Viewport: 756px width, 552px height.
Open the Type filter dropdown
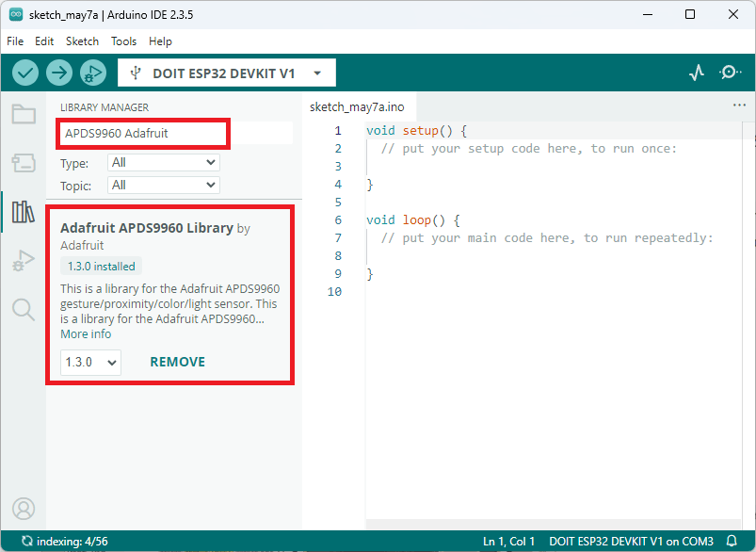[163, 162]
